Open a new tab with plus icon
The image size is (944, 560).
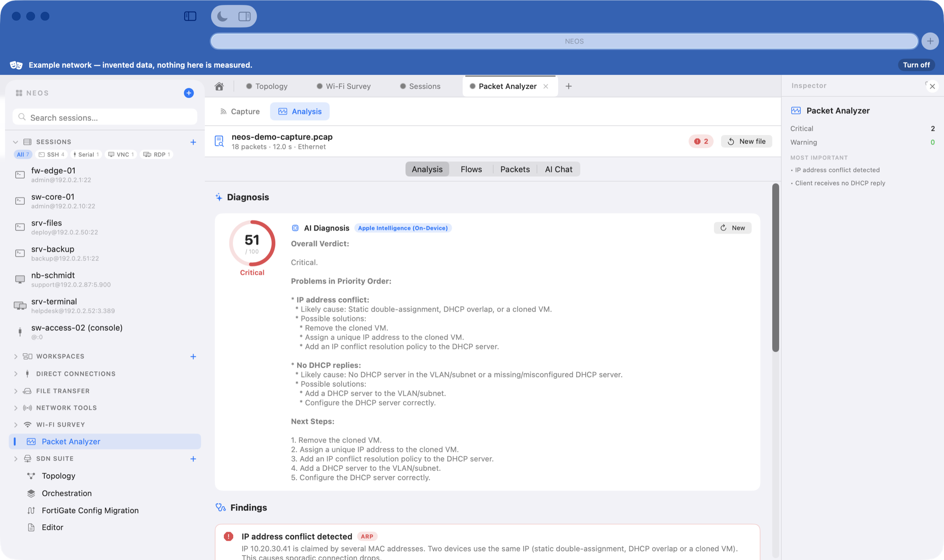[x=569, y=86]
